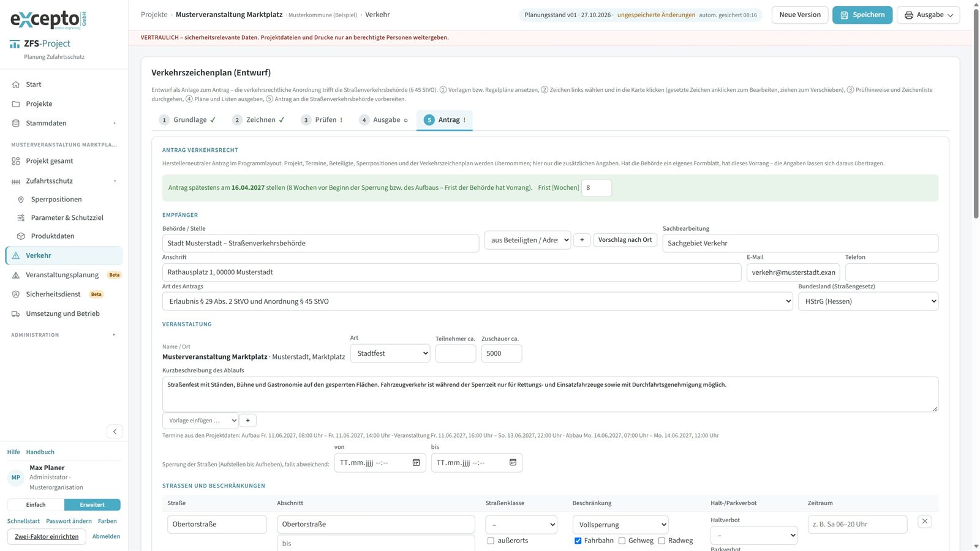Image resolution: width=980 pixels, height=551 pixels.
Task: Open the Grundlage step tab
Action: (187, 120)
